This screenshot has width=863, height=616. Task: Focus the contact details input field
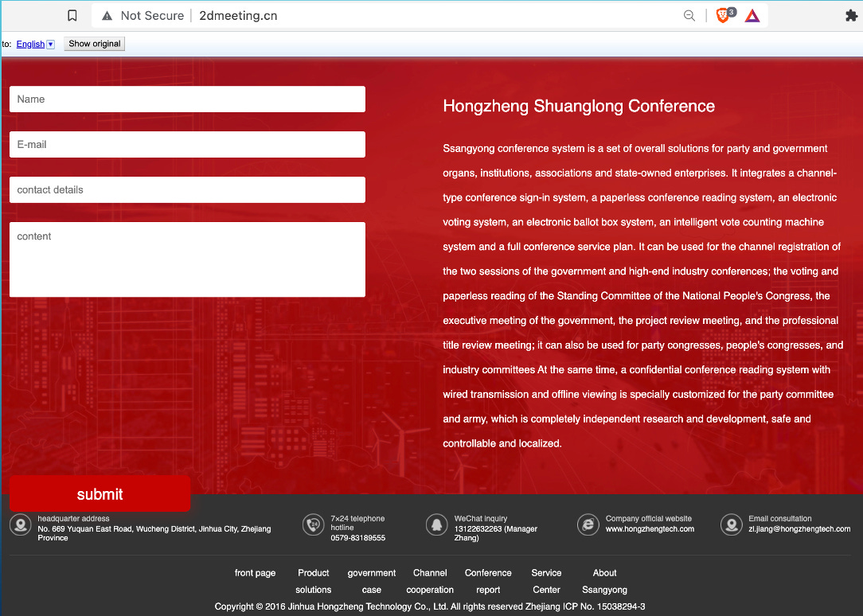[187, 189]
